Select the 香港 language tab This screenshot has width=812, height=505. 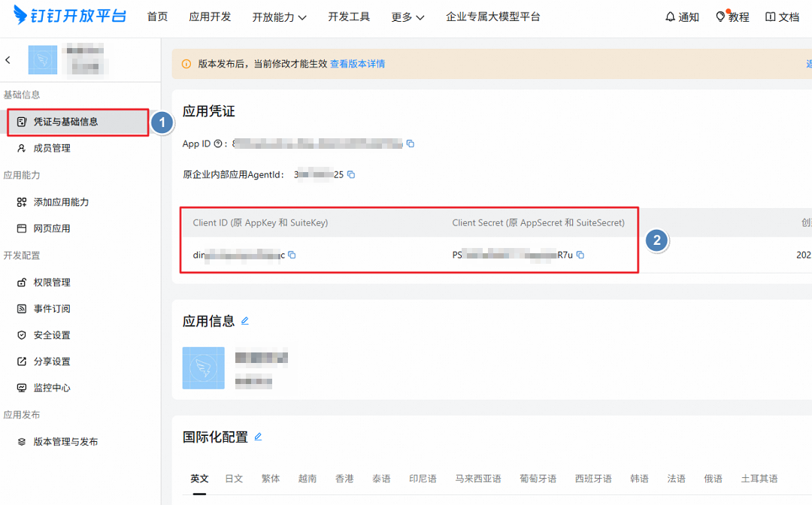(344, 479)
